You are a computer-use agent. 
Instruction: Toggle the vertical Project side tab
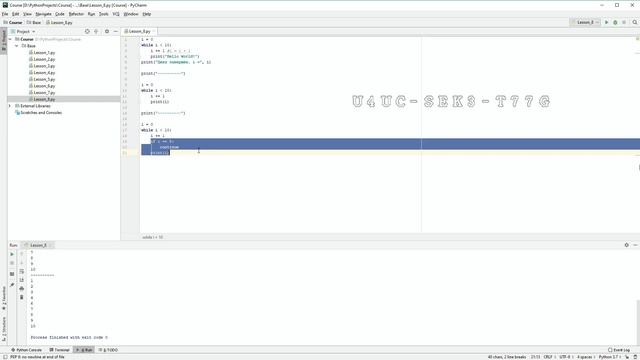[4, 40]
